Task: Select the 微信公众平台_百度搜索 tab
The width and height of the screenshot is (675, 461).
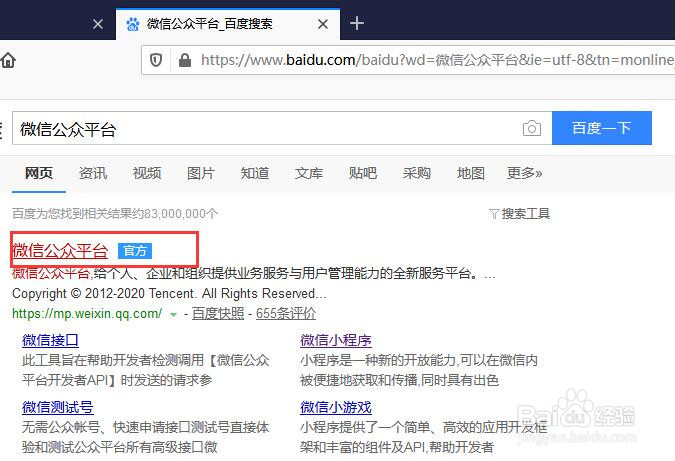Action: pos(228,24)
